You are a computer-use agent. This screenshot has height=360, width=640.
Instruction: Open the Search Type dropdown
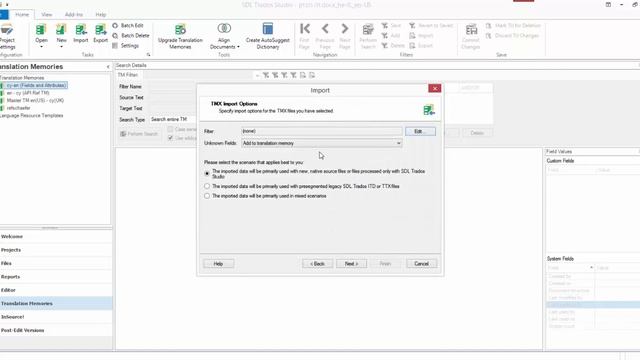point(173,119)
